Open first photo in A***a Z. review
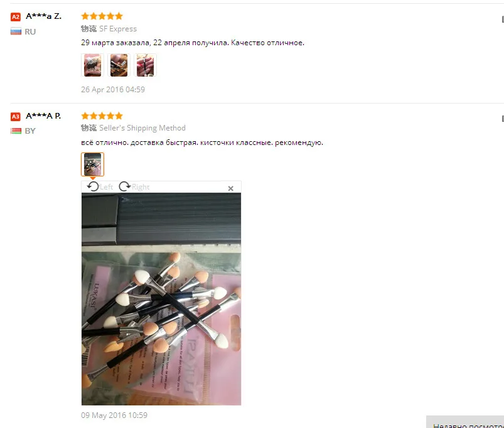This screenshot has width=504, height=428. (92, 65)
